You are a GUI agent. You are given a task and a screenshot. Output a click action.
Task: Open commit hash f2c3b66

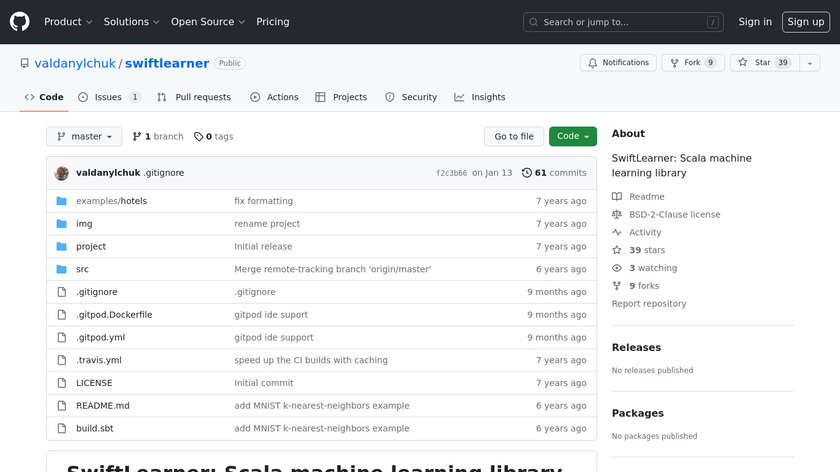pyautogui.click(x=452, y=173)
